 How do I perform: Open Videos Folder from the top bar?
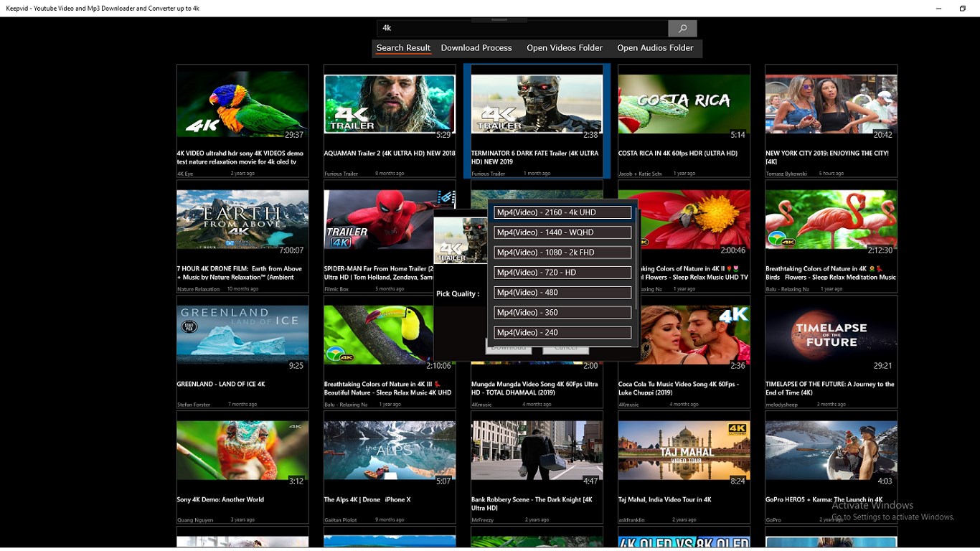click(x=565, y=48)
